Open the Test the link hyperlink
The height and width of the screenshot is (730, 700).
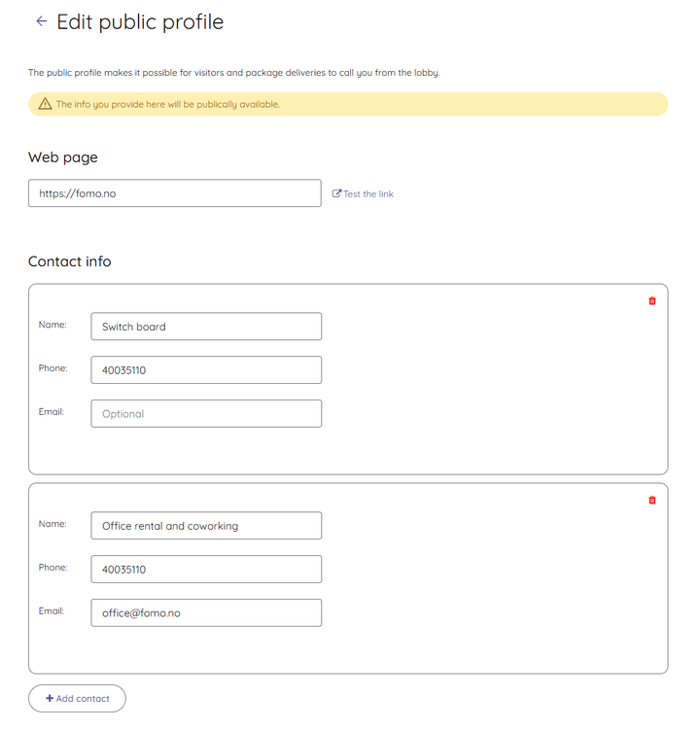pos(363,194)
